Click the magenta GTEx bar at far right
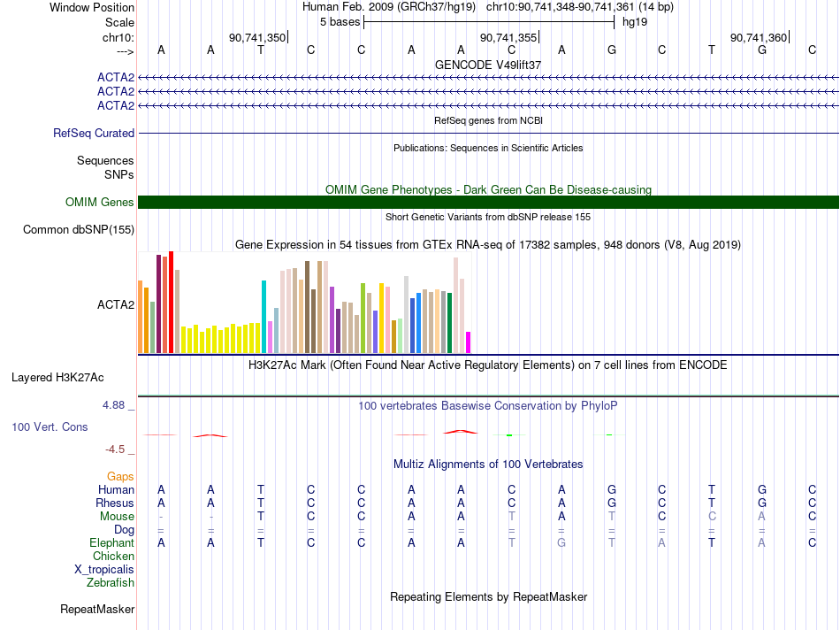Screen dimensions: 840x630 (468, 342)
